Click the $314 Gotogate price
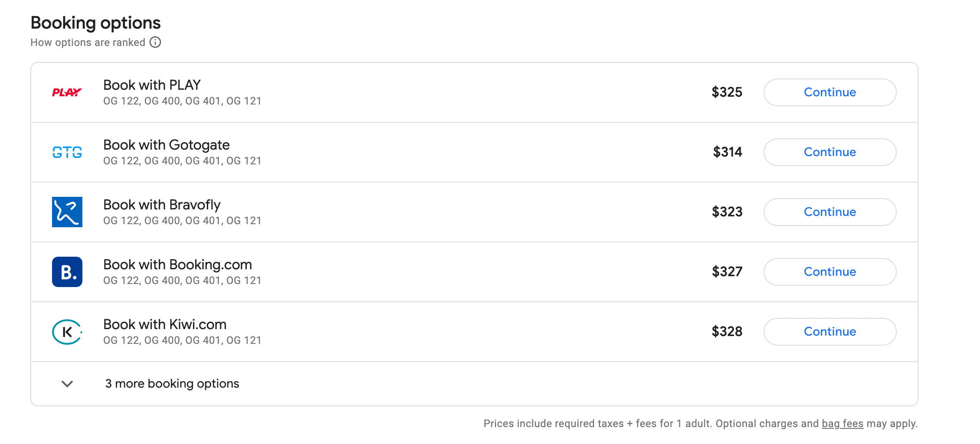 [727, 152]
